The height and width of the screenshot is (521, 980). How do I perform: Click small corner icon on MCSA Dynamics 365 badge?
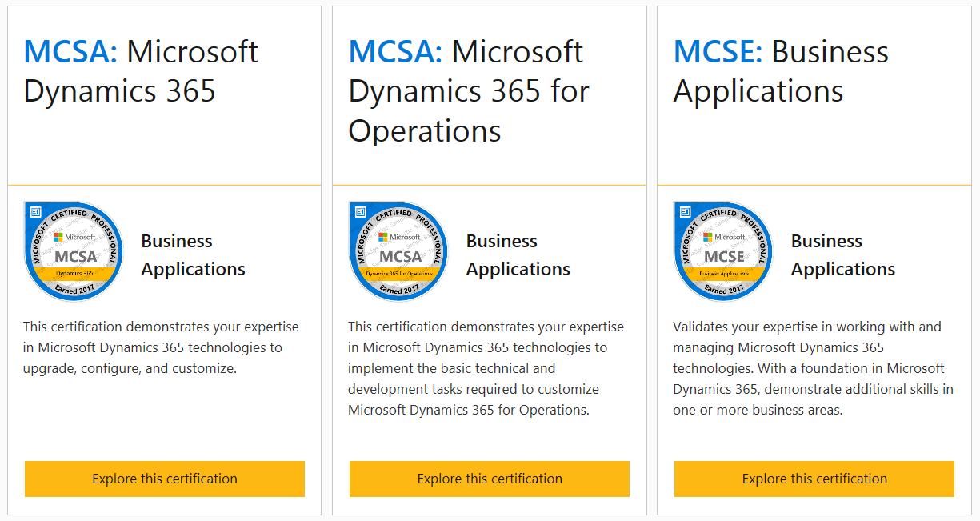[35, 212]
